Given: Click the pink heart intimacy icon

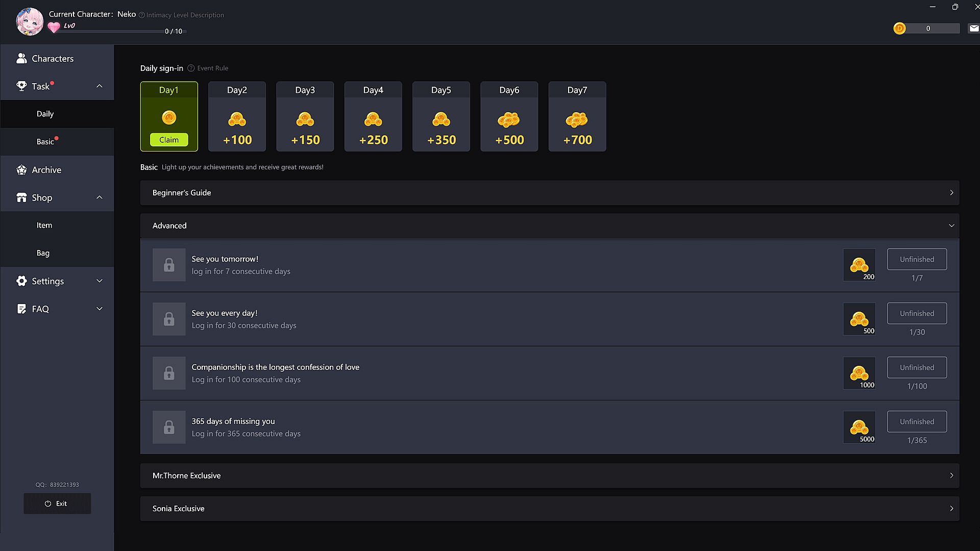Looking at the screenshot, I should click(54, 28).
